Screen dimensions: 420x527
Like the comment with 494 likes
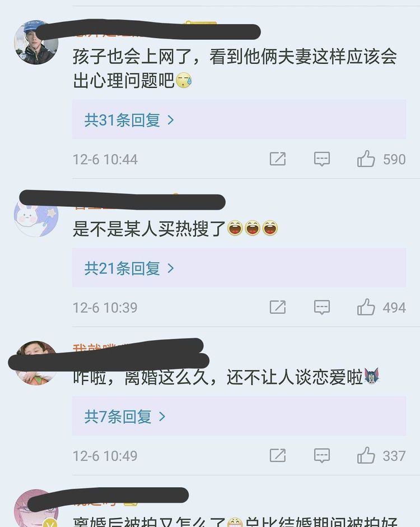coord(366,307)
